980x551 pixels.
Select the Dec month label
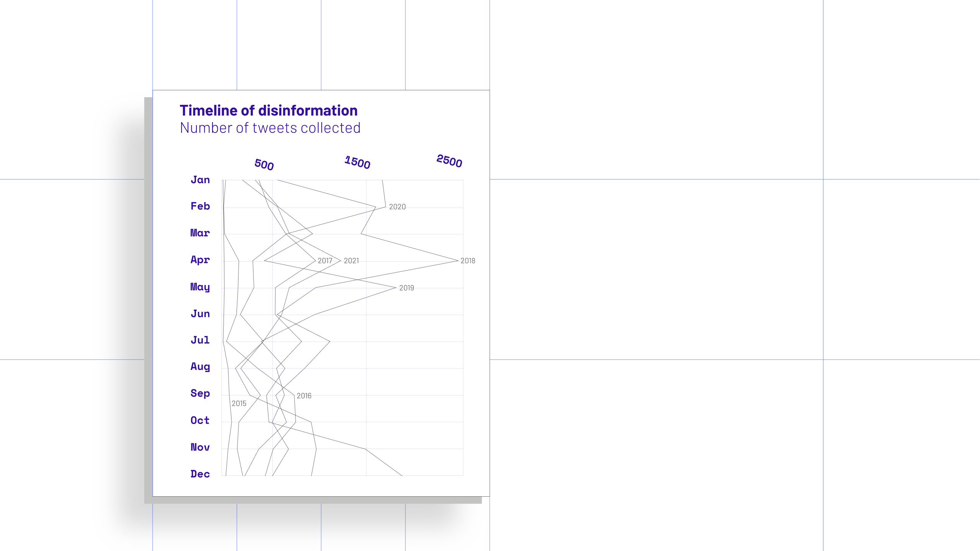click(x=200, y=474)
